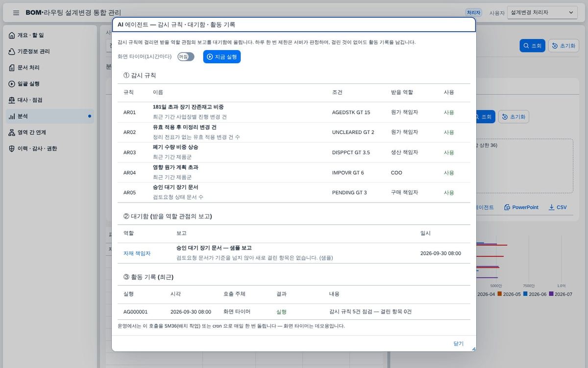Click the 처리자 badge in header

[x=473, y=13]
